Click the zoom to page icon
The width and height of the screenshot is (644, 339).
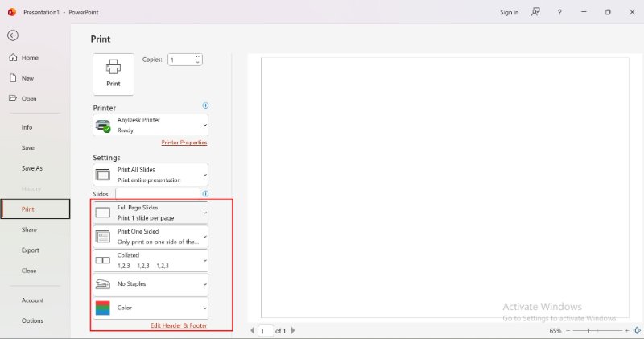click(636, 330)
